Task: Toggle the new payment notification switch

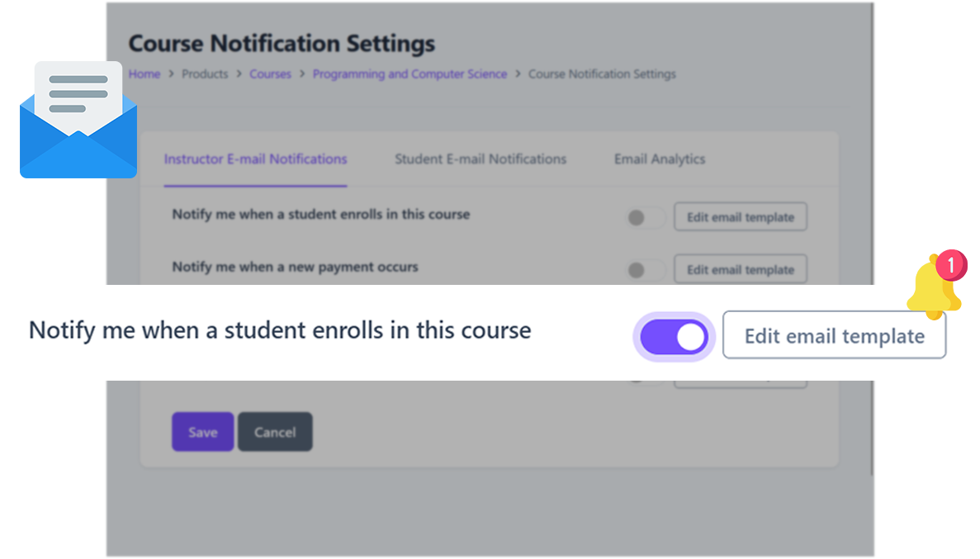Action: point(645,270)
